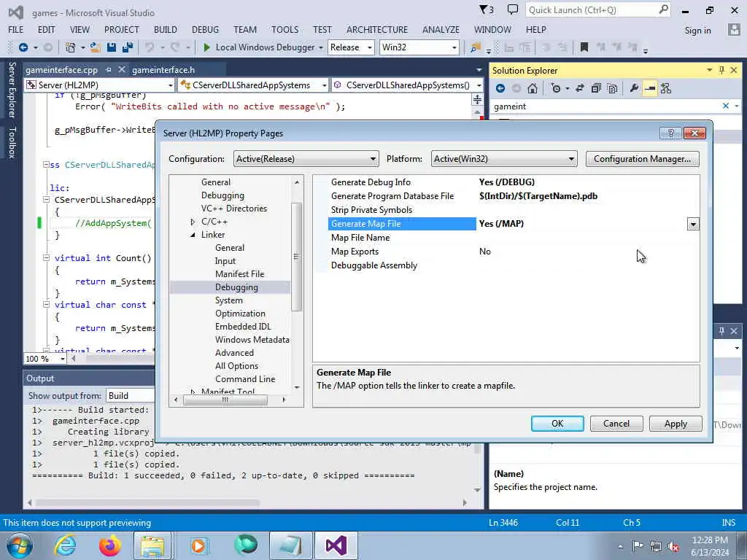
Task: Click Solution Explorer pending changes filter icon
Action: pyautogui.click(x=555, y=88)
